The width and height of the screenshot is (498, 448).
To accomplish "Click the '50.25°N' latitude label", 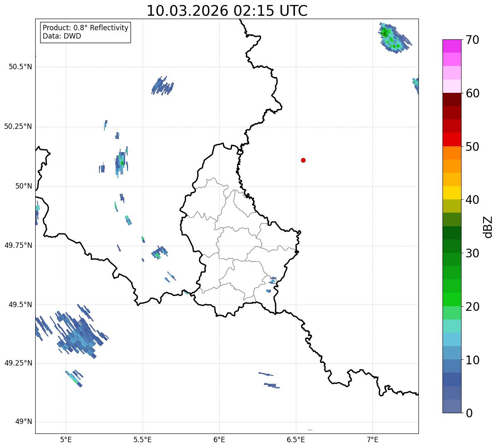I will coord(18,126).
